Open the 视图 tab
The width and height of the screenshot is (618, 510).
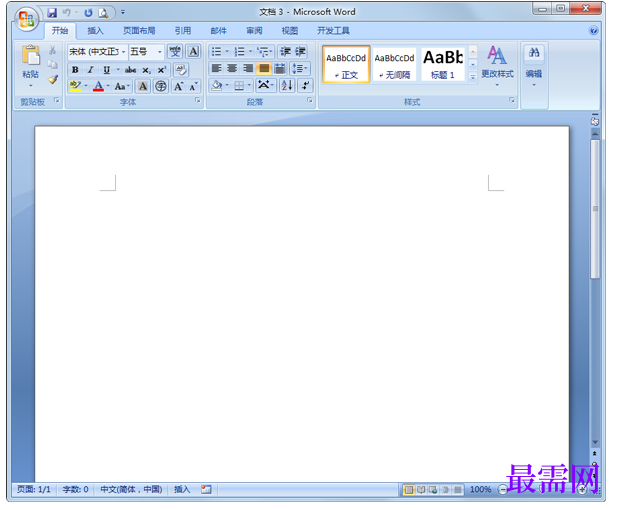click(x=290, y=31)
